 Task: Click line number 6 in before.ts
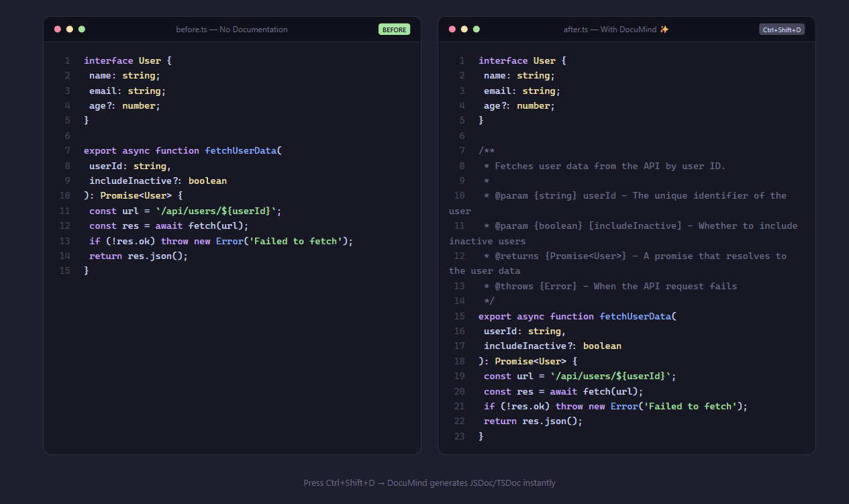(x=67, y=136)
